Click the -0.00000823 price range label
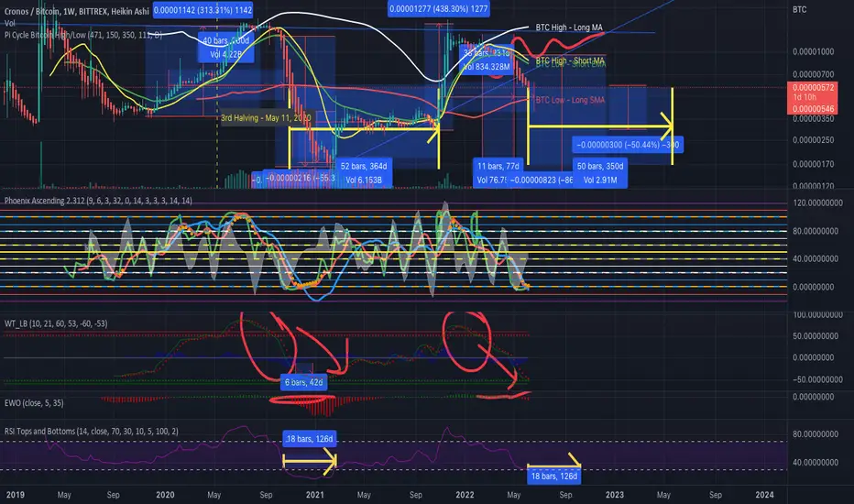This screenshot has width=854, height=504. pos(542,180)
